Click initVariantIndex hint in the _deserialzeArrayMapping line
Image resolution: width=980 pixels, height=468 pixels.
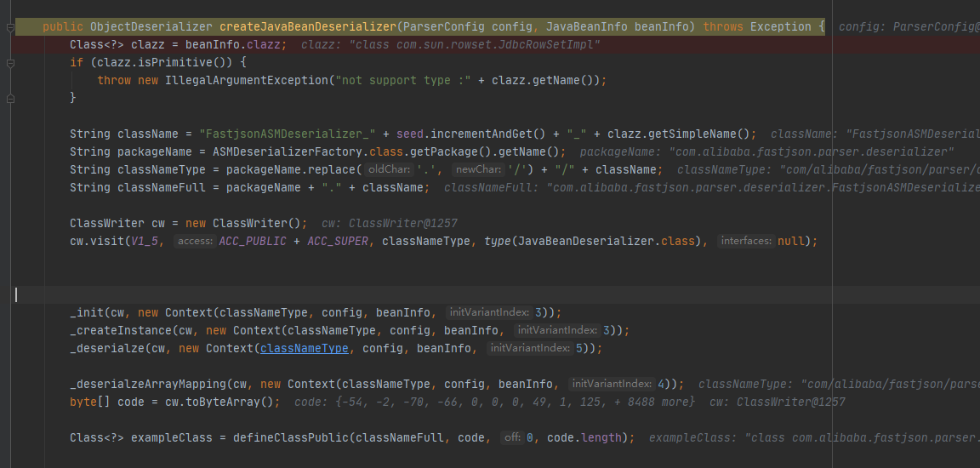[x=612, y=384]
